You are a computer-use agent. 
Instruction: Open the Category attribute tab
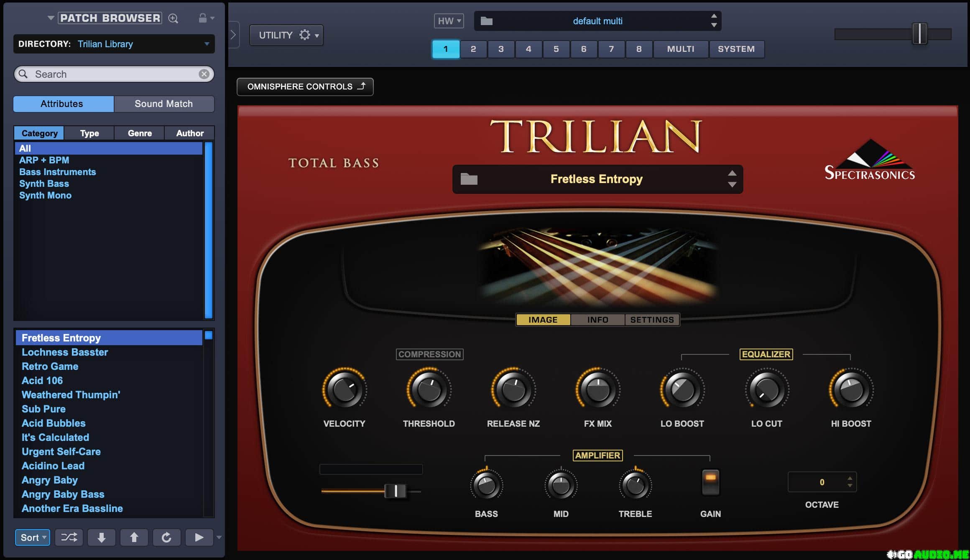click(39, 133)
